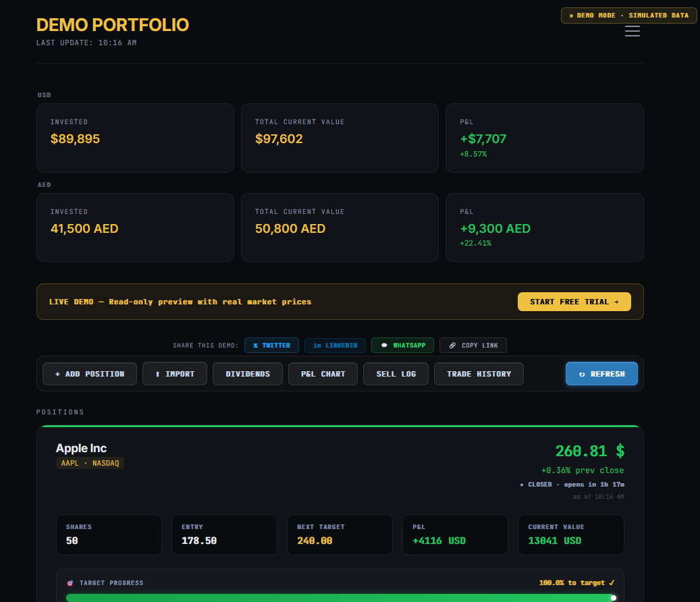This screenshot has height=602, width=700.
Task: Open the P&L Chart
Action: pyautogui.click(x=323, y=374)
